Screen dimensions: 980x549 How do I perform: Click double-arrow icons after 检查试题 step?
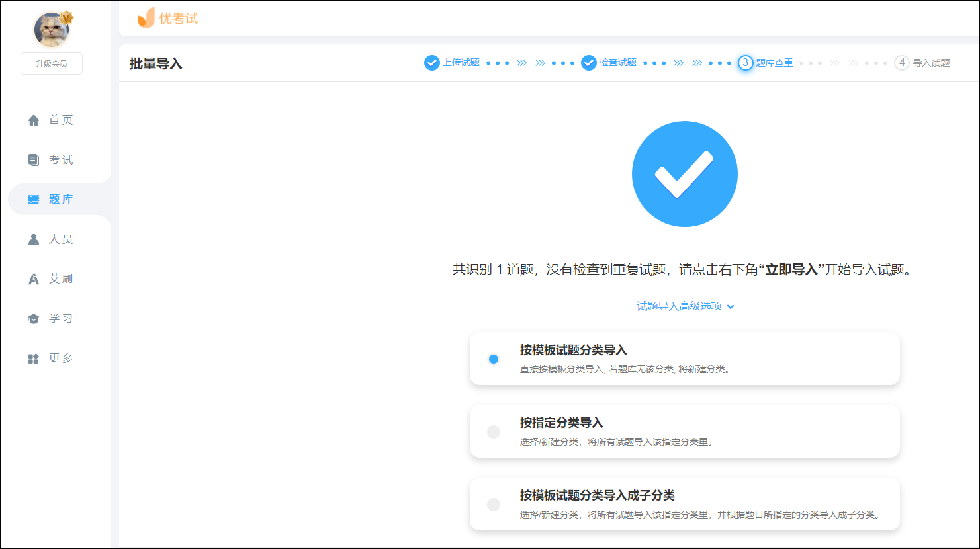tap(688, 63)
